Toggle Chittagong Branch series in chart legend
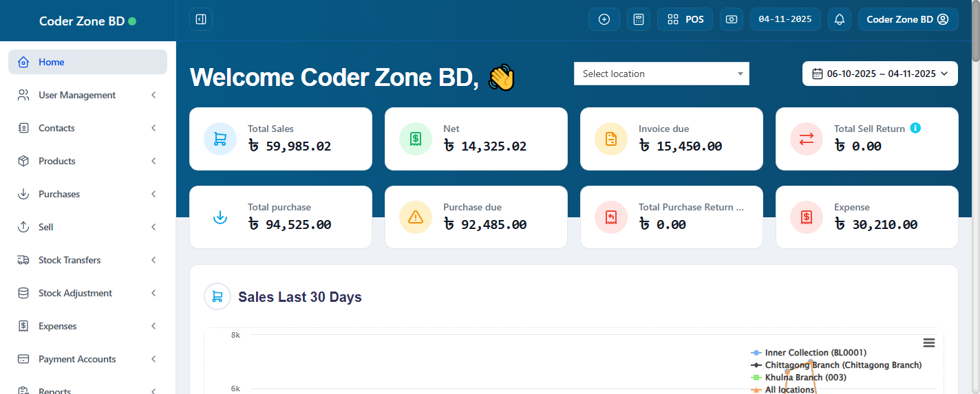This screenshot has height=394, width=980. pos(842,365)
